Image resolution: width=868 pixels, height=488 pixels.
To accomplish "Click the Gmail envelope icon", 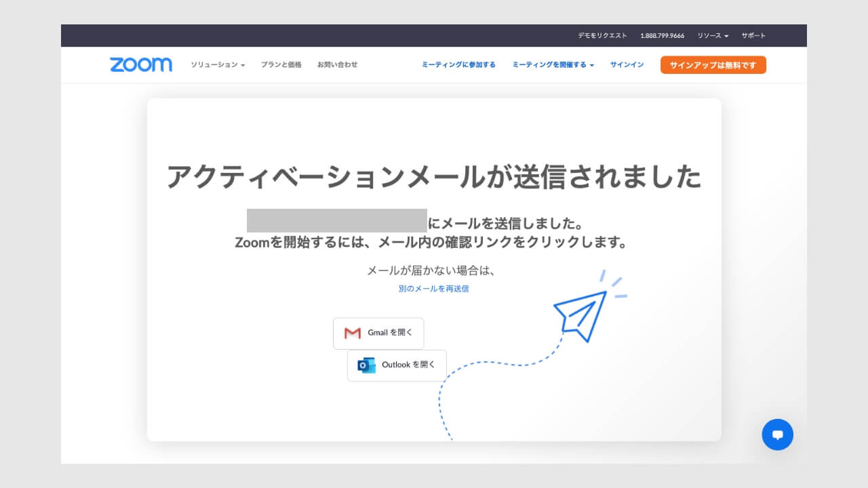I will pos(353,333).
